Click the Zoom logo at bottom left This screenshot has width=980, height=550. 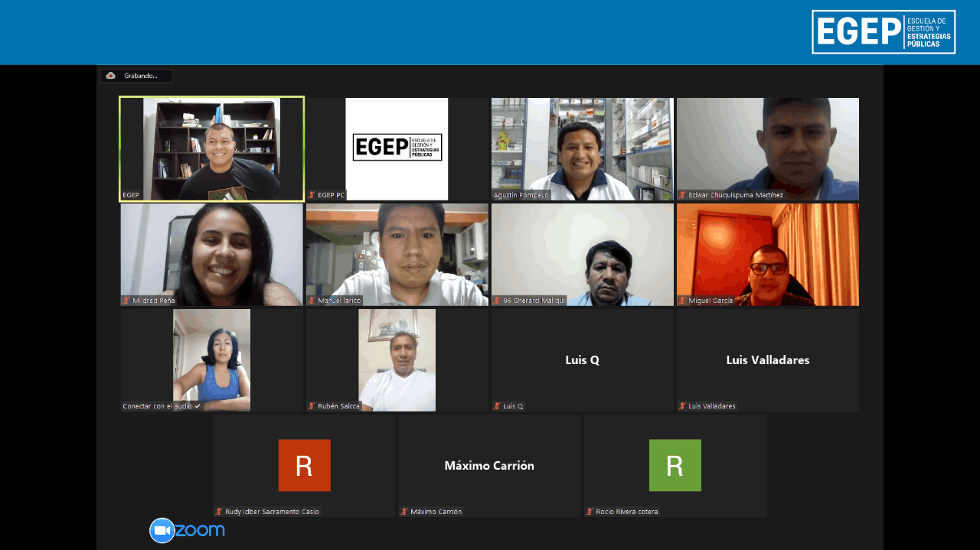[x=187, y=530]
